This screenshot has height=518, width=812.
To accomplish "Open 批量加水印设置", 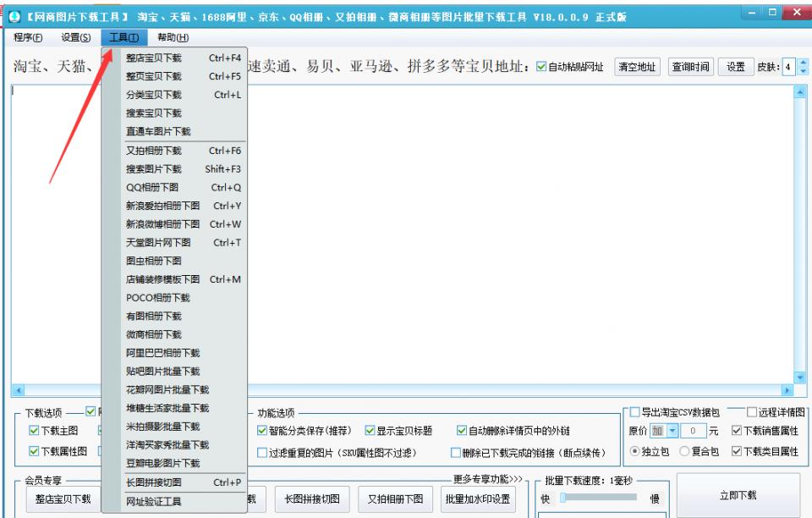I will (476, 499).
